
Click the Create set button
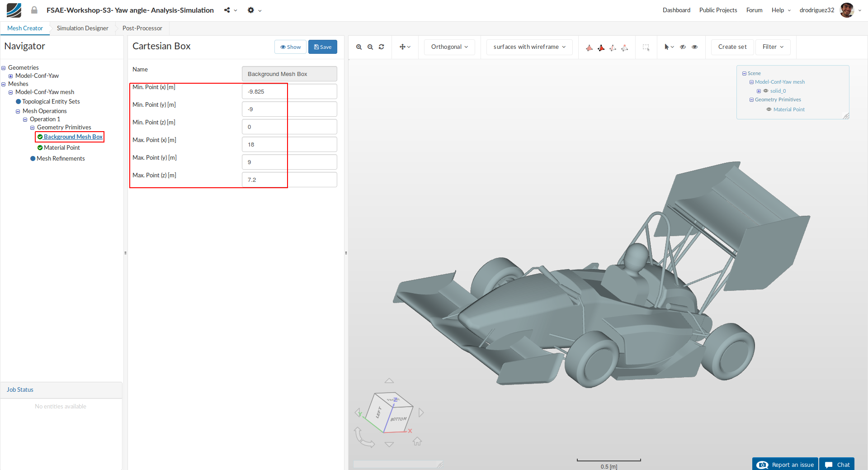tap(732, 47)
